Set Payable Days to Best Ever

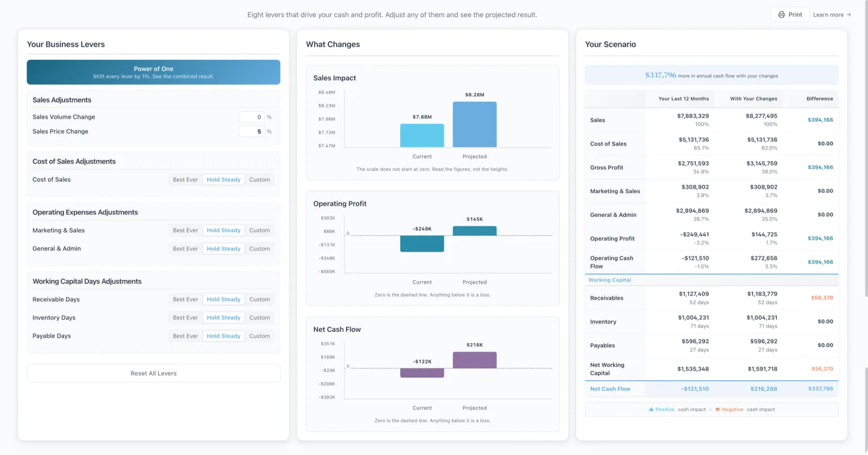click(x=186, y=336)
